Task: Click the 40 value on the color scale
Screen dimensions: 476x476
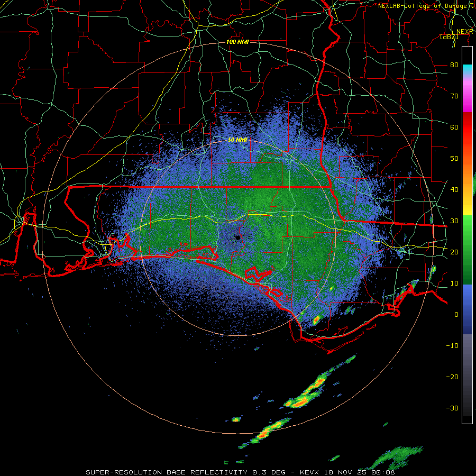Action: click(x=454, y=190)
